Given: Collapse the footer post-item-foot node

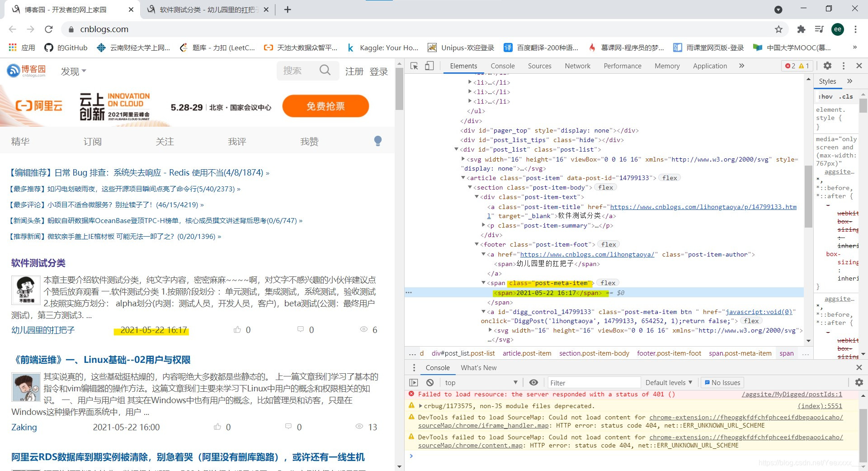Looking at the screenshot, I should pyautogui.click(x=476, y=244).
